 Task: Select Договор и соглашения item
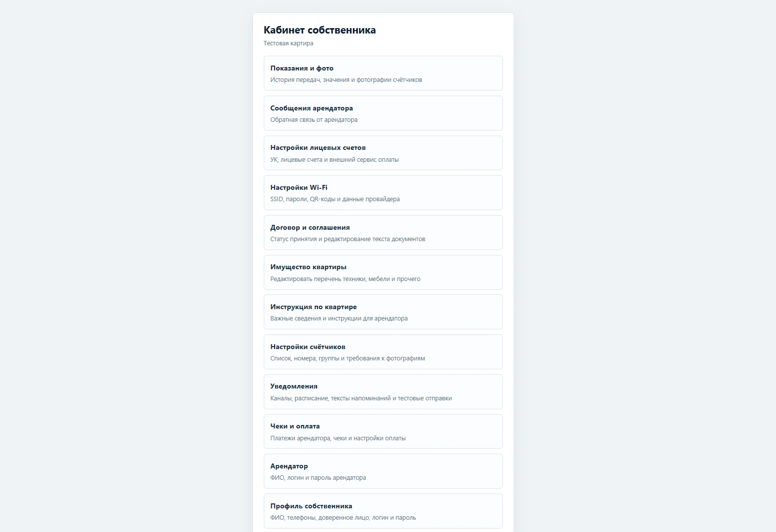coord(383,232)
